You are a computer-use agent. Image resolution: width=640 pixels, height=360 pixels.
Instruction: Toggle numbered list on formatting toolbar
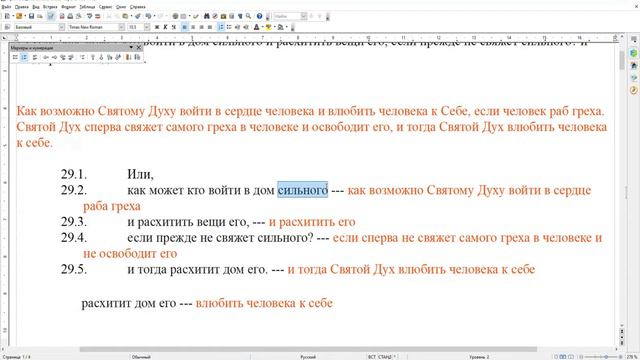coord(221,27)
